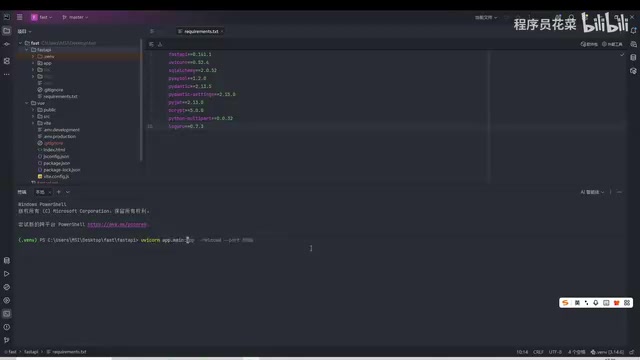Open the main hamburger menu

point(20,17)
